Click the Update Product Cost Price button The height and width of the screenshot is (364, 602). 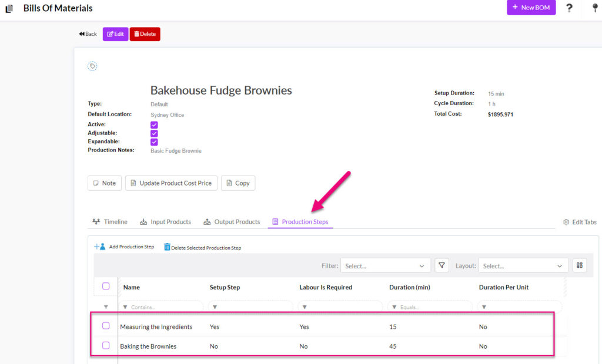(x=171, y=183)
